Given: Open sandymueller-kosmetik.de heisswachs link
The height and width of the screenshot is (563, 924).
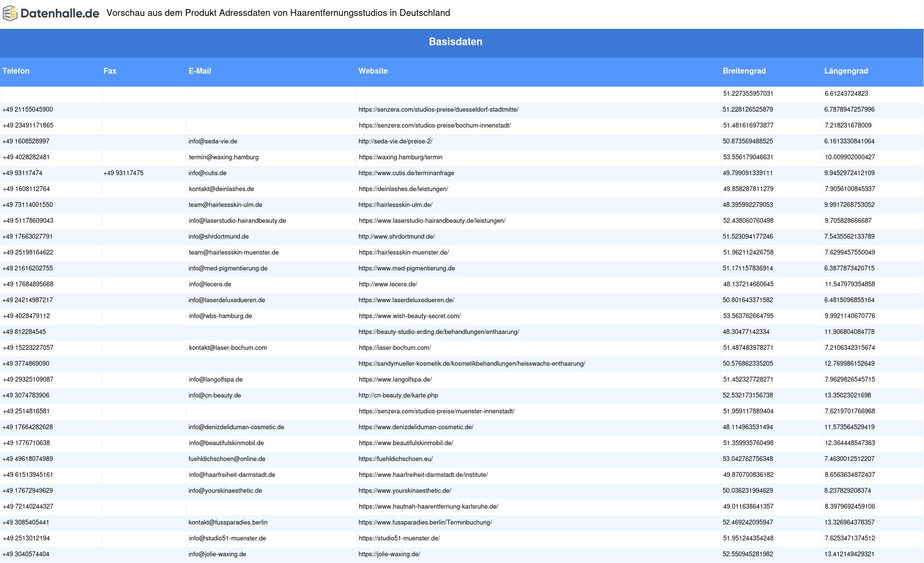Looking at the screenshot, I should [472, 364].
